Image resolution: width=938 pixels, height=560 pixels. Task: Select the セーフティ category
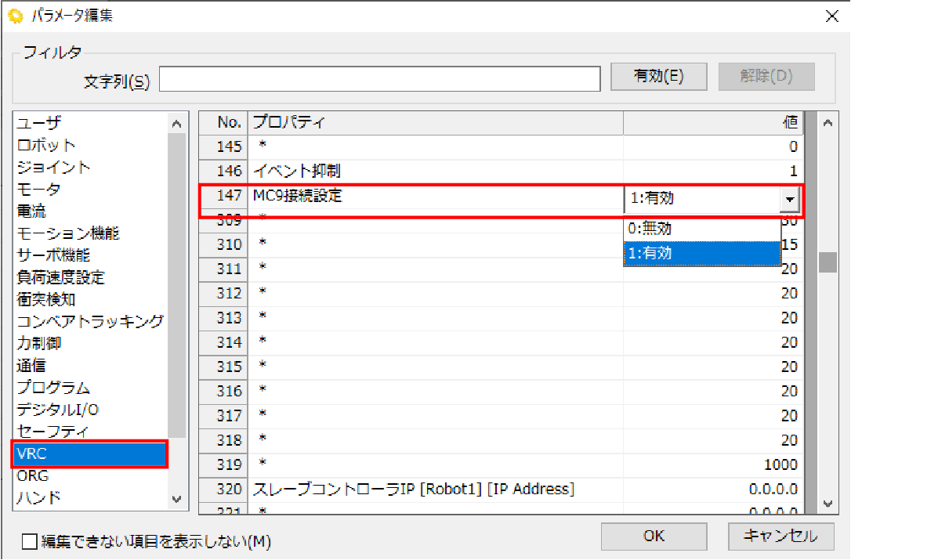point(53,432)
